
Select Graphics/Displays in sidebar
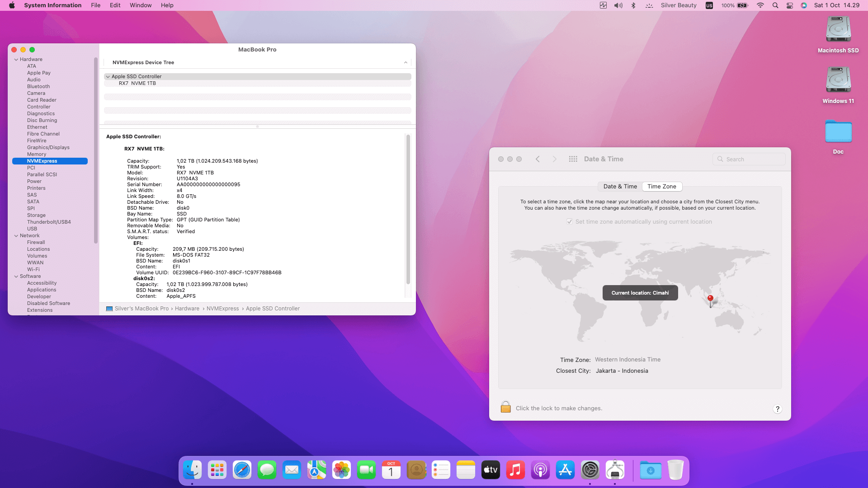pos(48,147)
